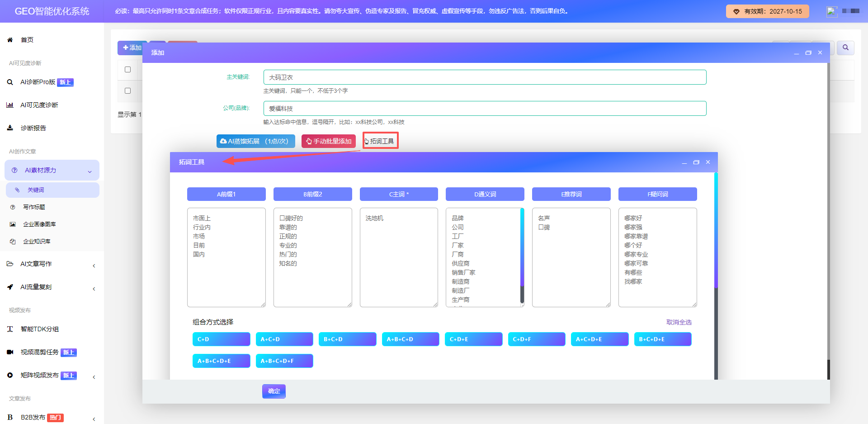The height and width of the screenshot is (424, 868).
Task: Expand the AI文章写作 submenu arrow
Action: [x=94, y=266]
